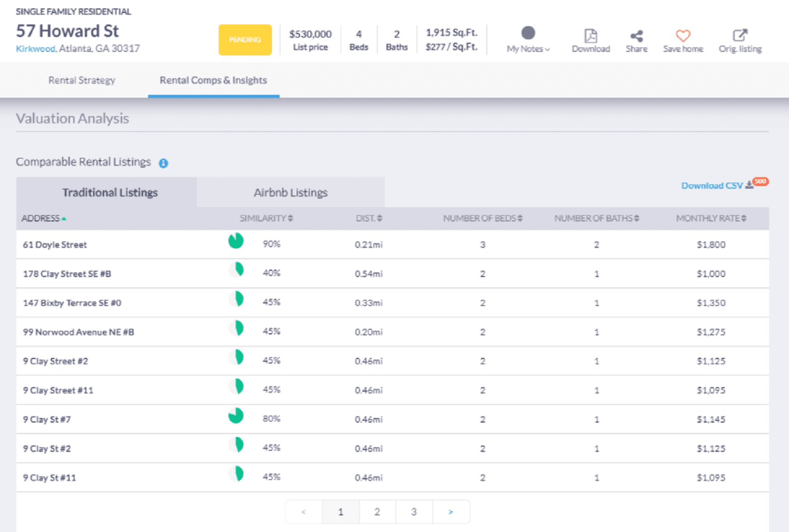This screenshot has height=532, width=789.
Task: Go to page 3 of rental listings
Action: point(414,511)
